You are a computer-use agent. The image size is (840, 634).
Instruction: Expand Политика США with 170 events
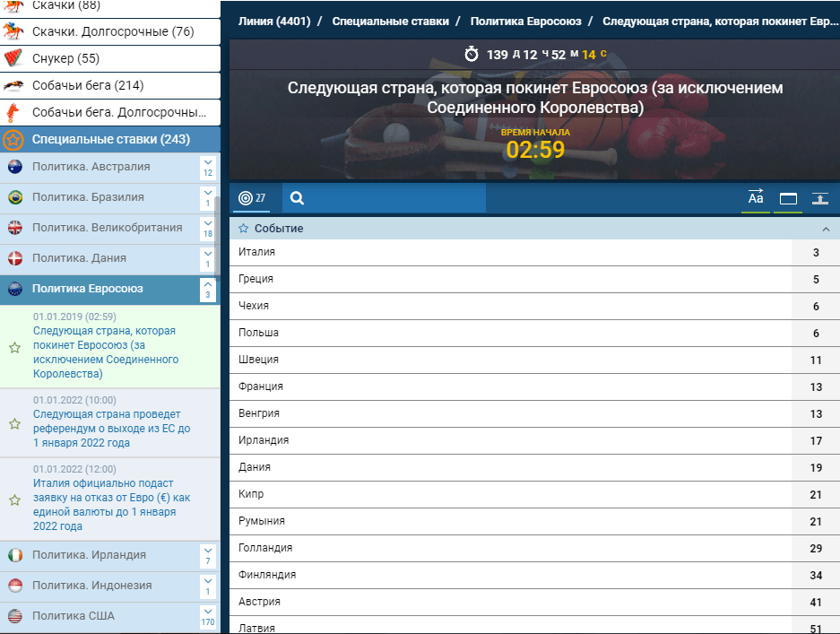[x=208, y=617]
